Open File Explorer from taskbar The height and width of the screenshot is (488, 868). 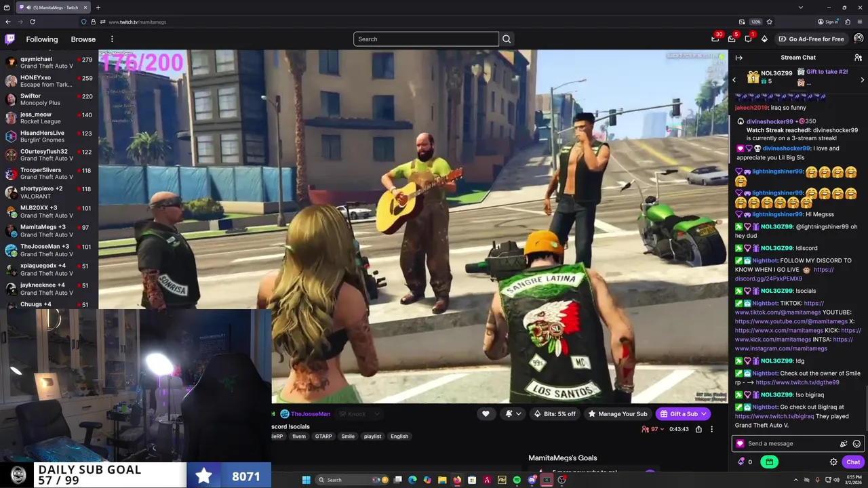point(442,480)
